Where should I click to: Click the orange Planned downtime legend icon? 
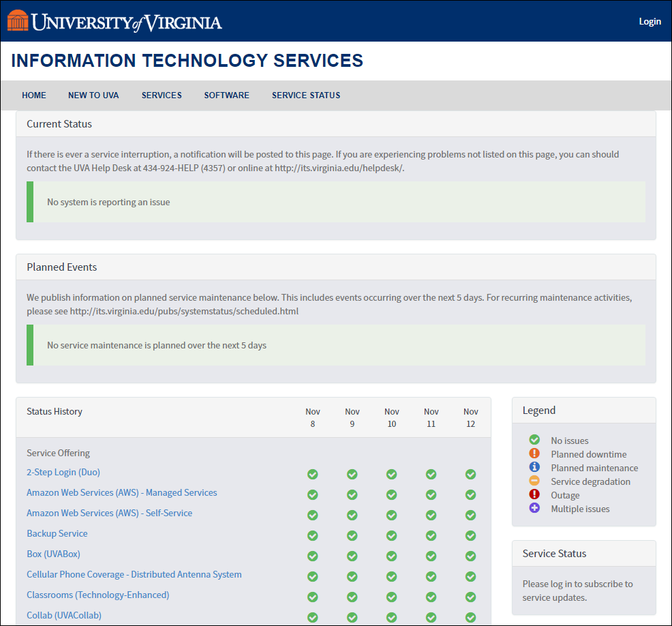pyautogui.click(x=534, y=454)
